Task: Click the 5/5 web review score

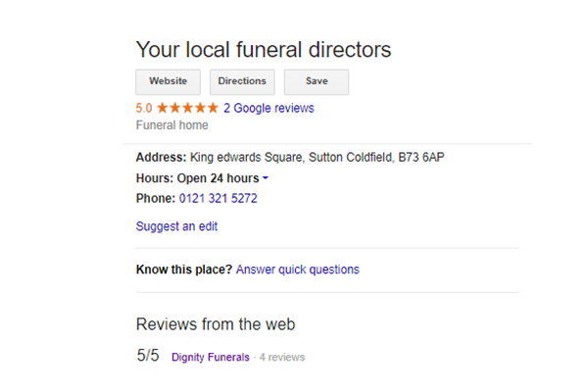Action: coord(148,355)
